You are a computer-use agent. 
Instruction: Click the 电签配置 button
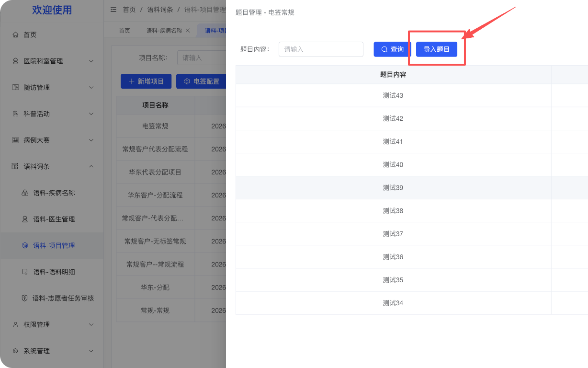pos(201,81)
